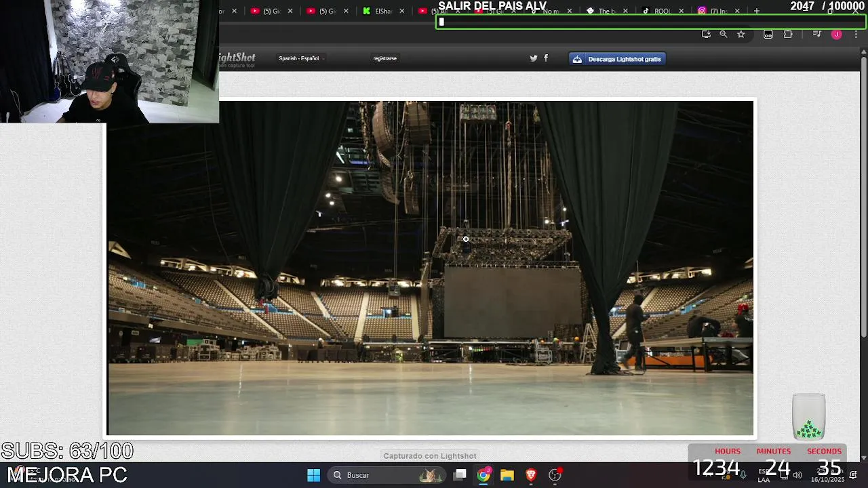The image size is (868, 488).
Task: Click the zoom magnifier icon in address bar
Action: click(x=724, y=35)
